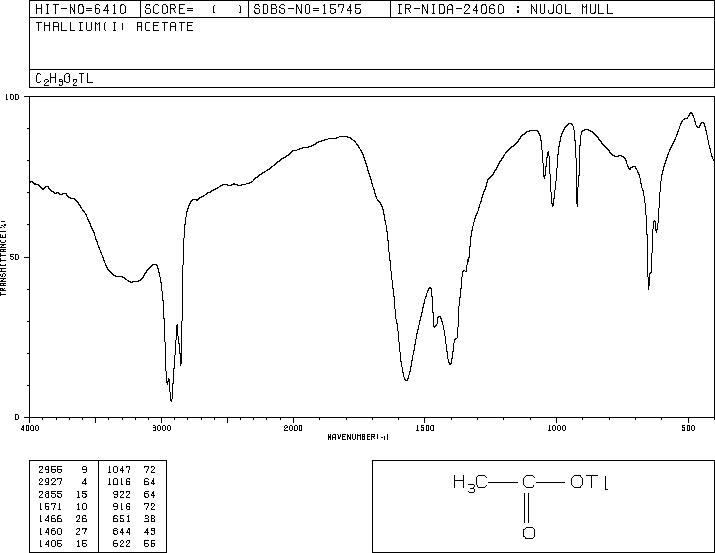715x553 pixels.
Task: Select the 651 peak table entry
Action: click(x=122, y=519)
